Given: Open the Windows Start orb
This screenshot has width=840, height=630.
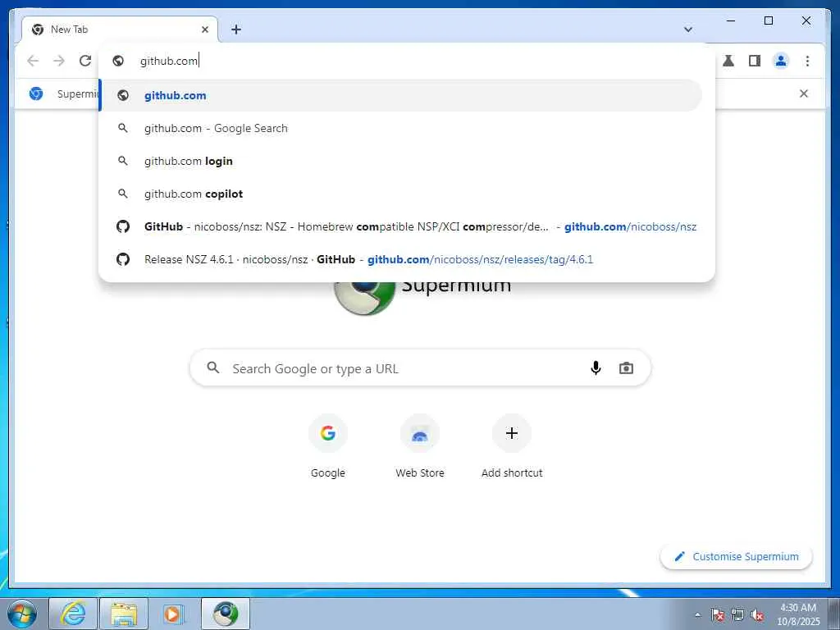Looking at the screenshot, I should pyautogui.click(x=22, y=614).
